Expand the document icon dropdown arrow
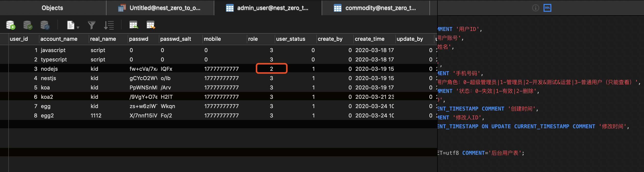Screen dimensions: 644x172 click(78, 27)
